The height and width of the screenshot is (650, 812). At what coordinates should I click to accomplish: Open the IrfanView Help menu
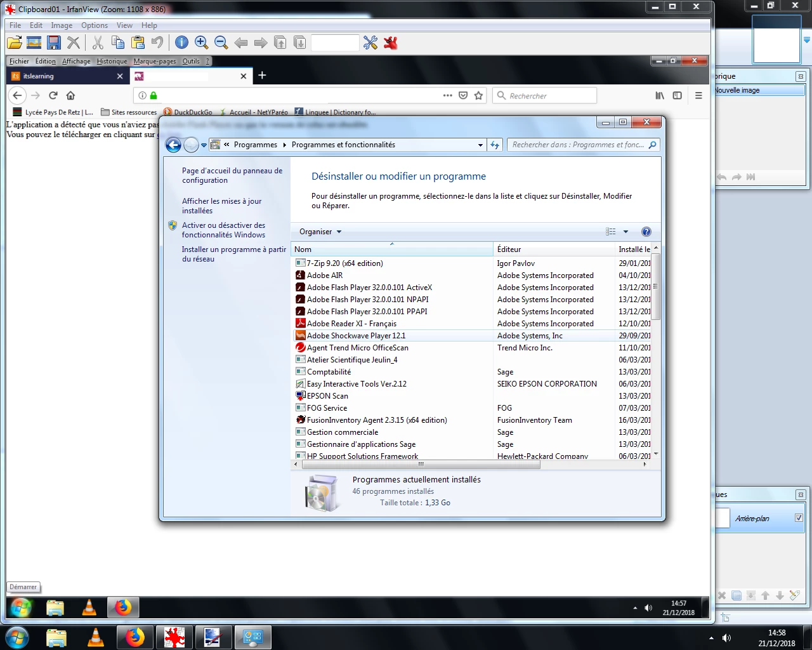tap(149, 25)
